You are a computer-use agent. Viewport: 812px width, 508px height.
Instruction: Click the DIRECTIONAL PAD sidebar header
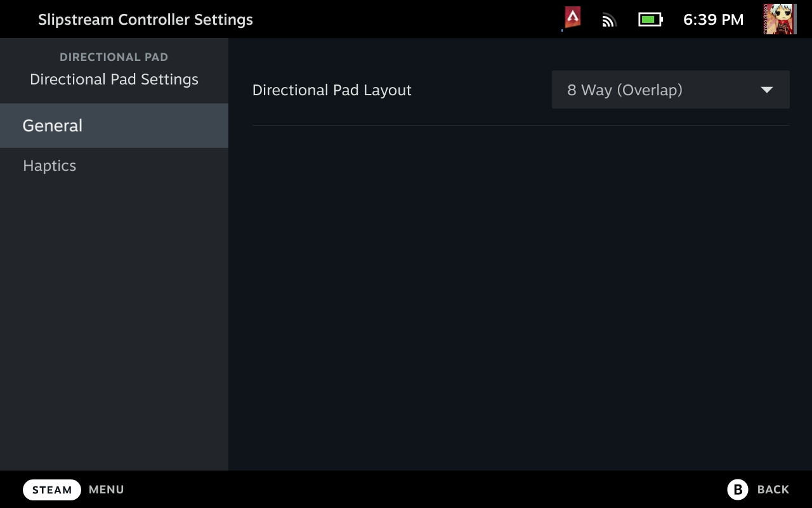(114, 57)
